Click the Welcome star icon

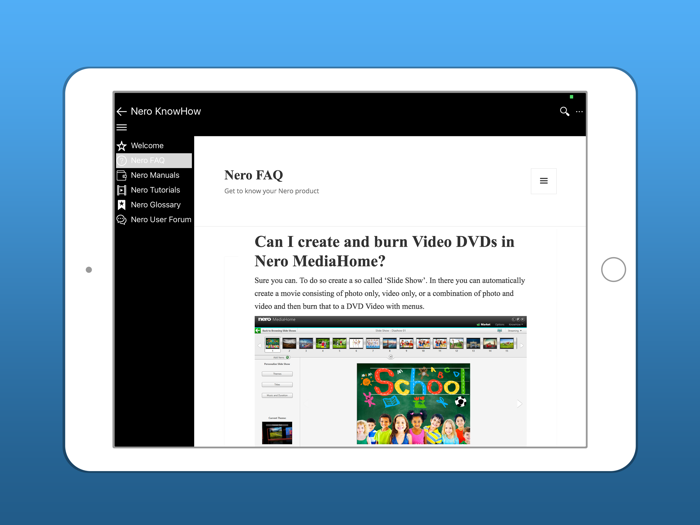tap(121, 146)
